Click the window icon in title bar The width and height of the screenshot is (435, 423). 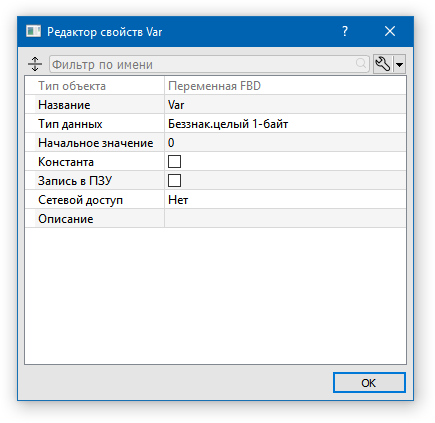[33, 31]
